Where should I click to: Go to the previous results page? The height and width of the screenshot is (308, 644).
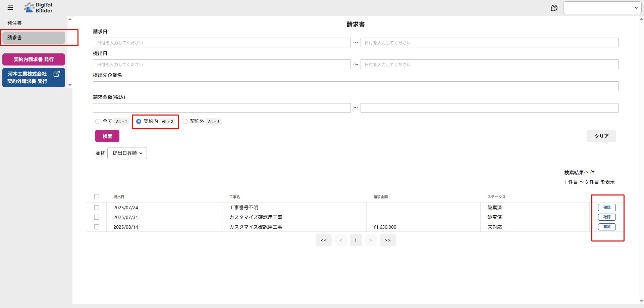(341, 240)
